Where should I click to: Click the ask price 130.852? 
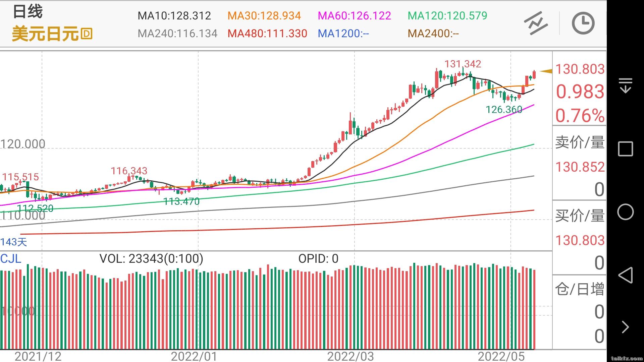(580, 167)
